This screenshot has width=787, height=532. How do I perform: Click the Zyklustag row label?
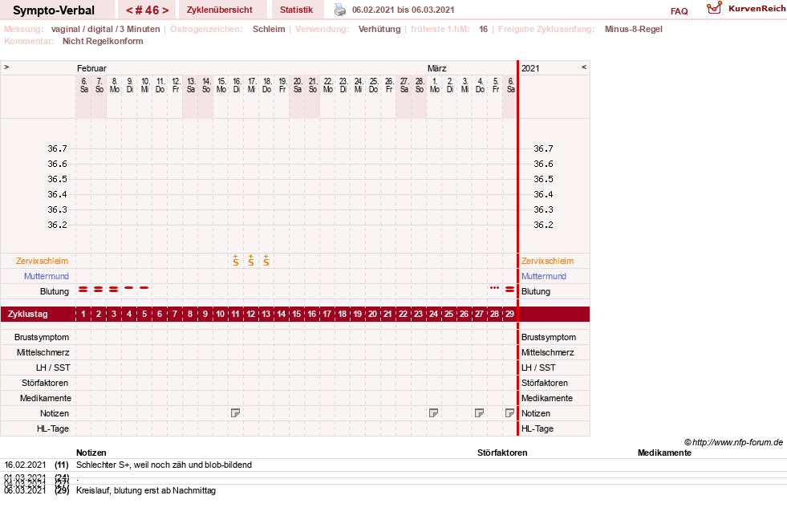pos(28,314)
